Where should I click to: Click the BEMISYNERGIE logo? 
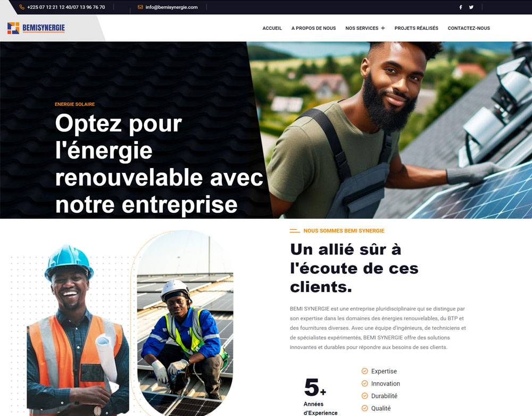pyautogui.click(x=36, y=28)
